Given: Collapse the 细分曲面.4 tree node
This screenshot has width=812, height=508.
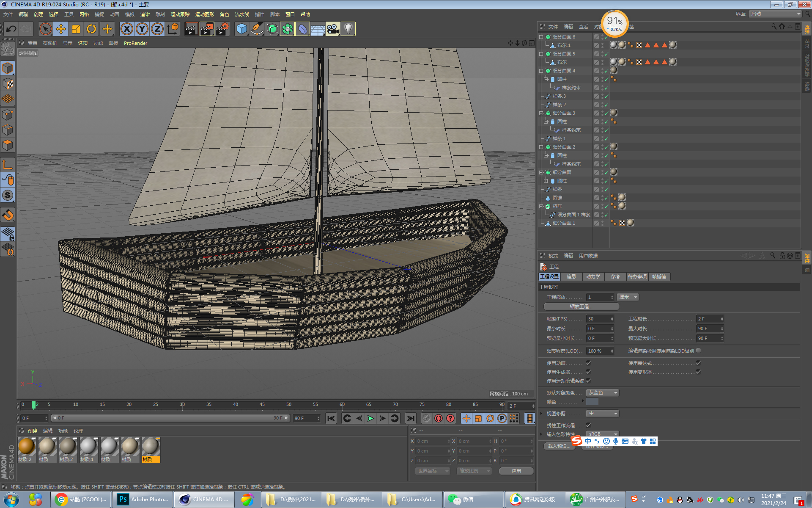Looking at the screenshot, I should click(x=541, y=71).
